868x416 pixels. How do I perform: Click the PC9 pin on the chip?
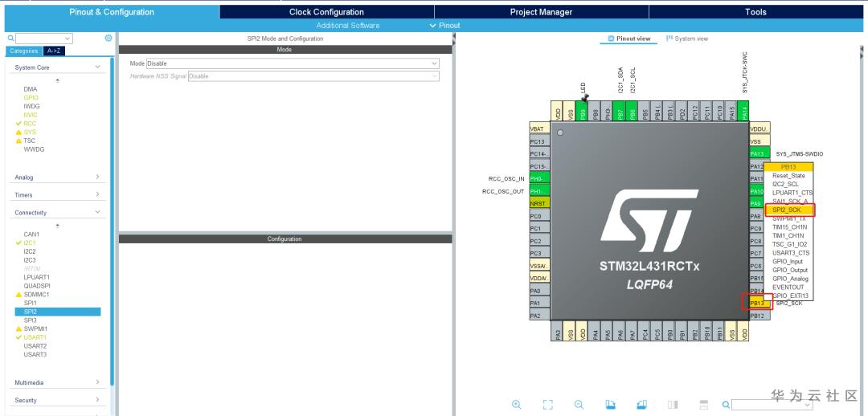756,228
